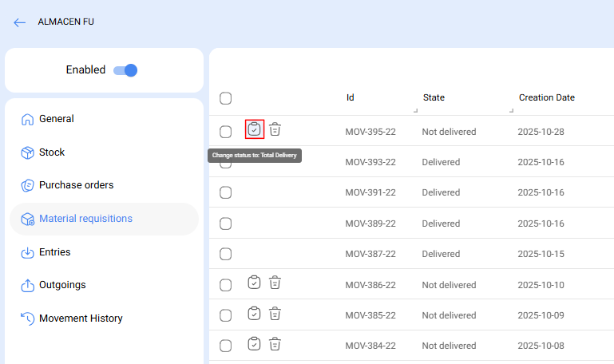614x364 pixels.
Task: Mark MOV-385-22 as delivered via clipboard icon
Action: [x=254, y=314]
